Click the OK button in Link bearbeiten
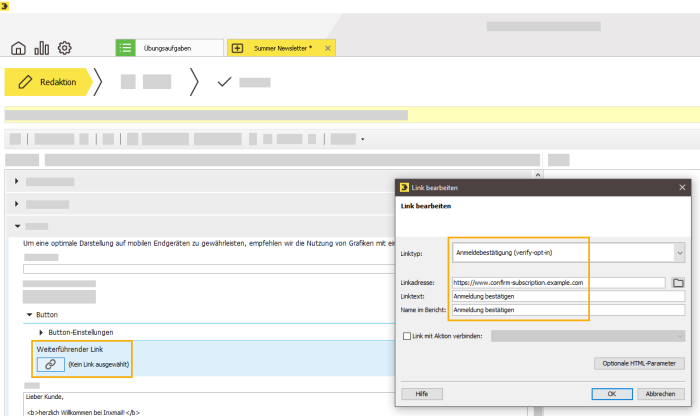 tap(612, 394)
